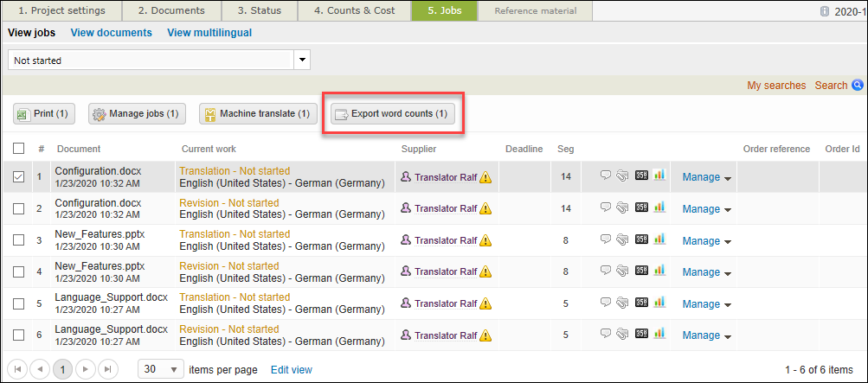Expand the Not started filter dropdown arrow
868x383 pixels.
(303, 61)
